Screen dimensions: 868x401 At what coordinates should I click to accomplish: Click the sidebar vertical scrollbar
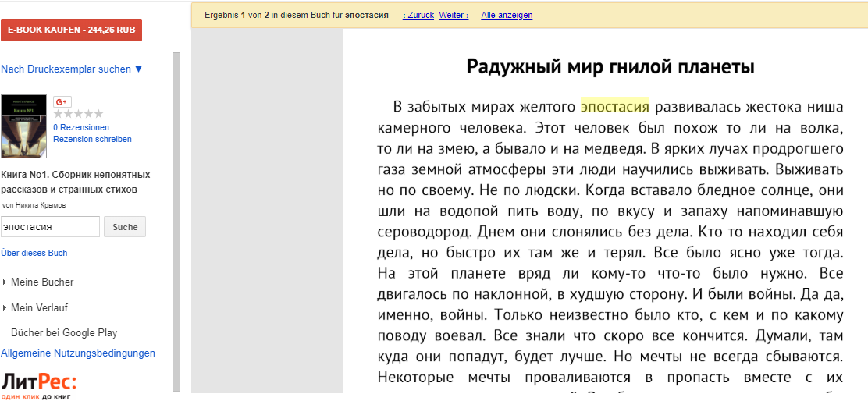coord(176,218)
